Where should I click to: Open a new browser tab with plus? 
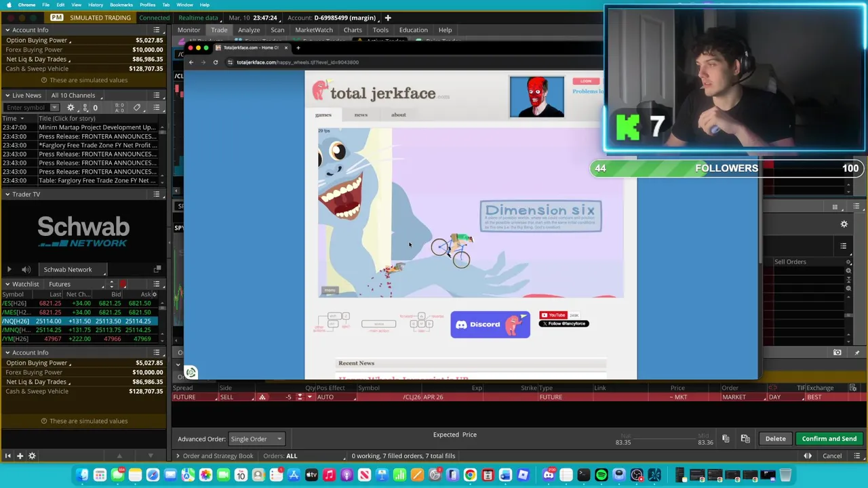pos(298,47)
